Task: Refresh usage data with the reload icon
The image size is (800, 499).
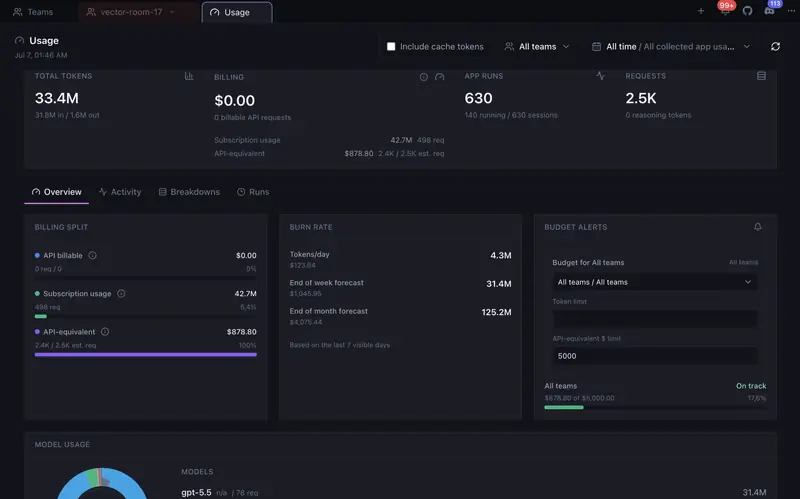Action: pos(776,46)
